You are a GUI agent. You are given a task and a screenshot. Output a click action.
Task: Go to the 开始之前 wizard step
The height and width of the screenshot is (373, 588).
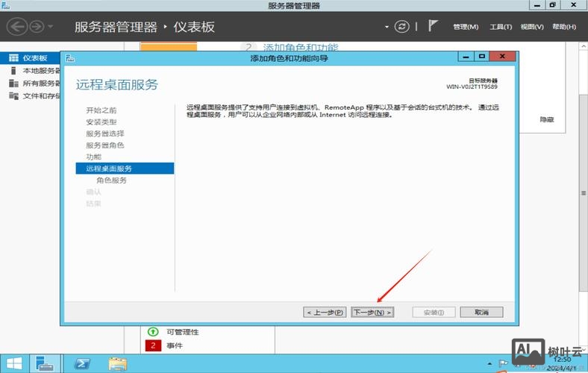click(101, 110)
